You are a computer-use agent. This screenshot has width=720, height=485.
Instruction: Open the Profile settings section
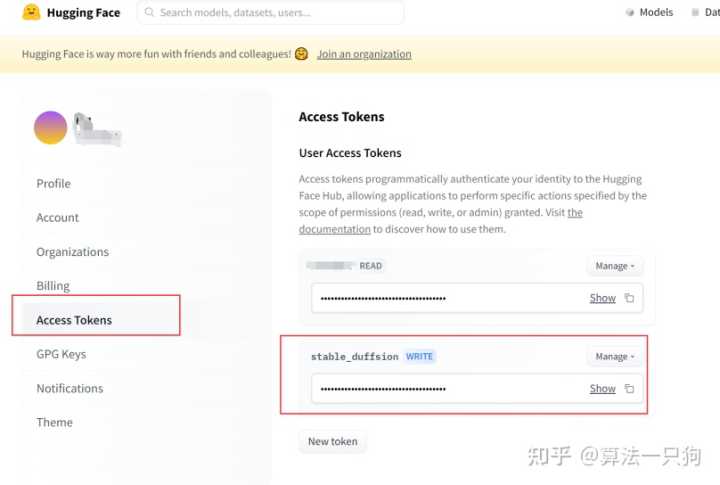[x=53, y=184]
